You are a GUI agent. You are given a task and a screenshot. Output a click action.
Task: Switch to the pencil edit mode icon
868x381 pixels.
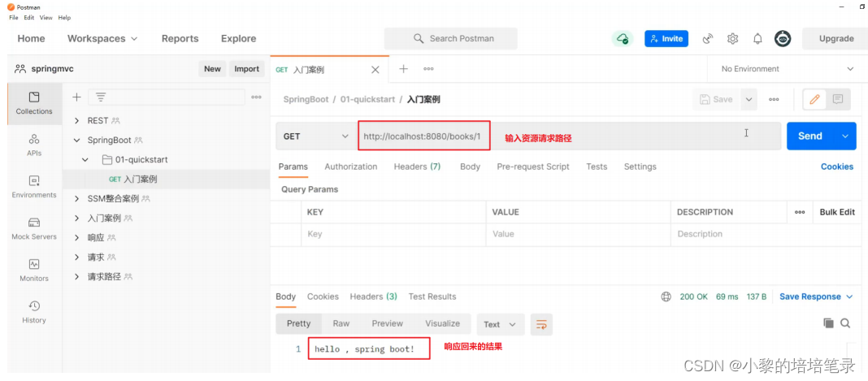[814, 100]
